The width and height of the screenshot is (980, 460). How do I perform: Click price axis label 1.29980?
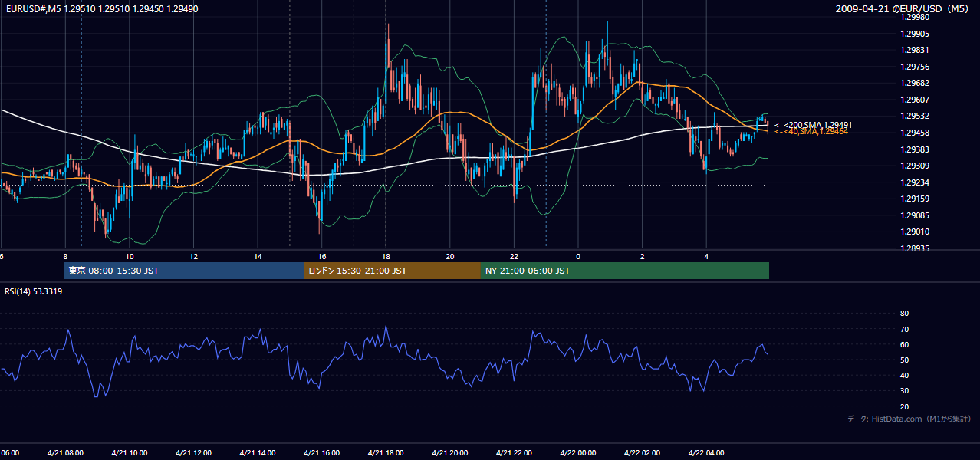point(915,18)
